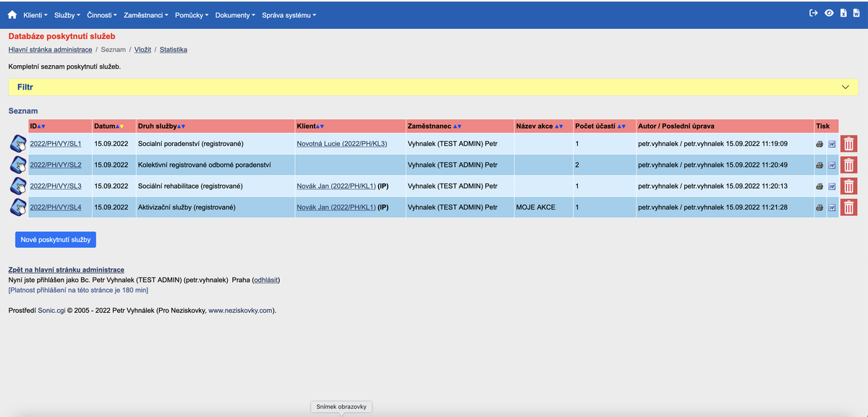This screenshot has height=417, width=868.
Task: Expand the yellow Filtr panel
Action: click(x=845, y=87)
